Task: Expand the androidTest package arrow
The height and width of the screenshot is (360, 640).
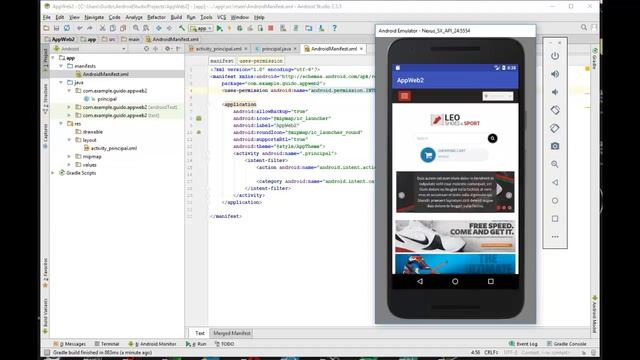Action: click(69, 107)
